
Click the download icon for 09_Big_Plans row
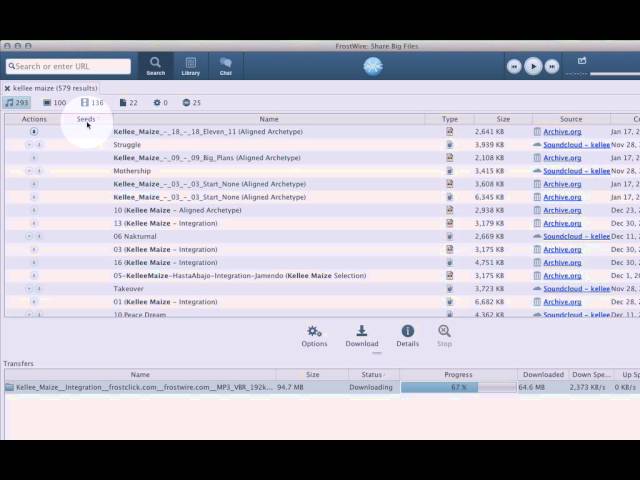[x=34, y=158]
